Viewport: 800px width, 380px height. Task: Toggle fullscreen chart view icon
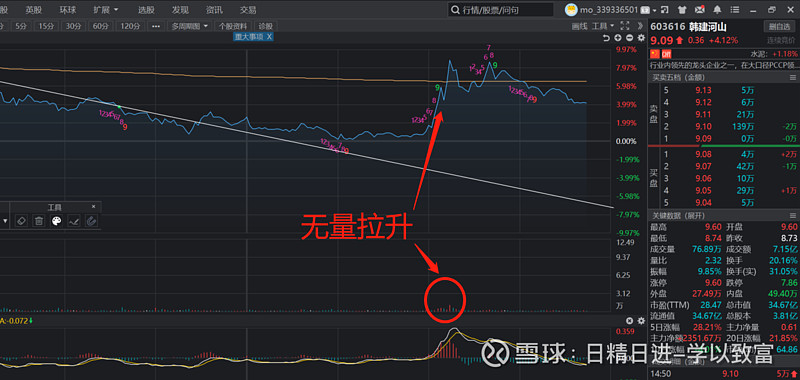pyautogui.click(x=624, y=26)
